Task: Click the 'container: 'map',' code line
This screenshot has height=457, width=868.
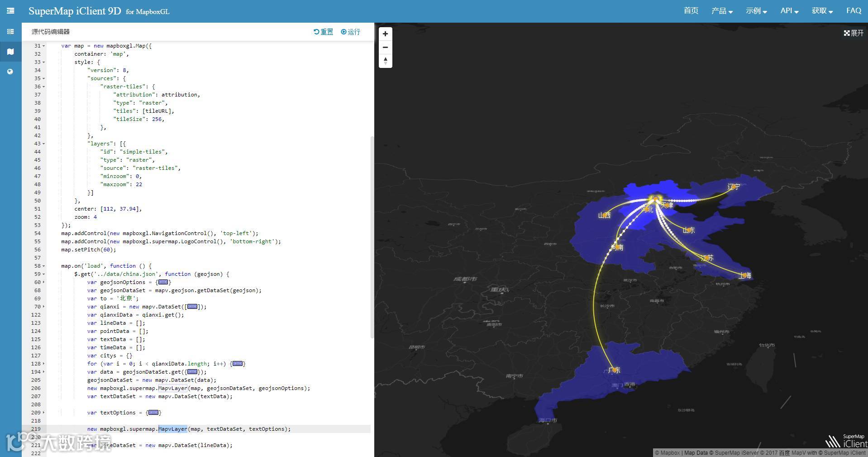Action: tap(102, 54)
